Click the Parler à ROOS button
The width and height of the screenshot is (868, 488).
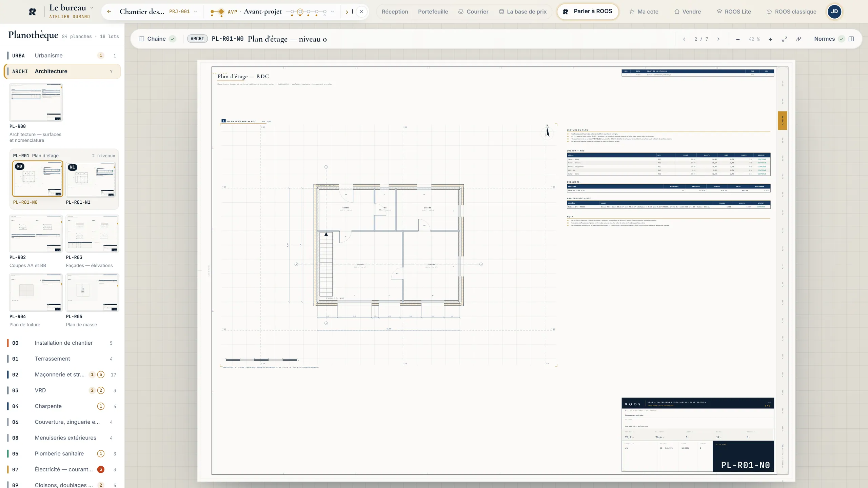[588, 12]
